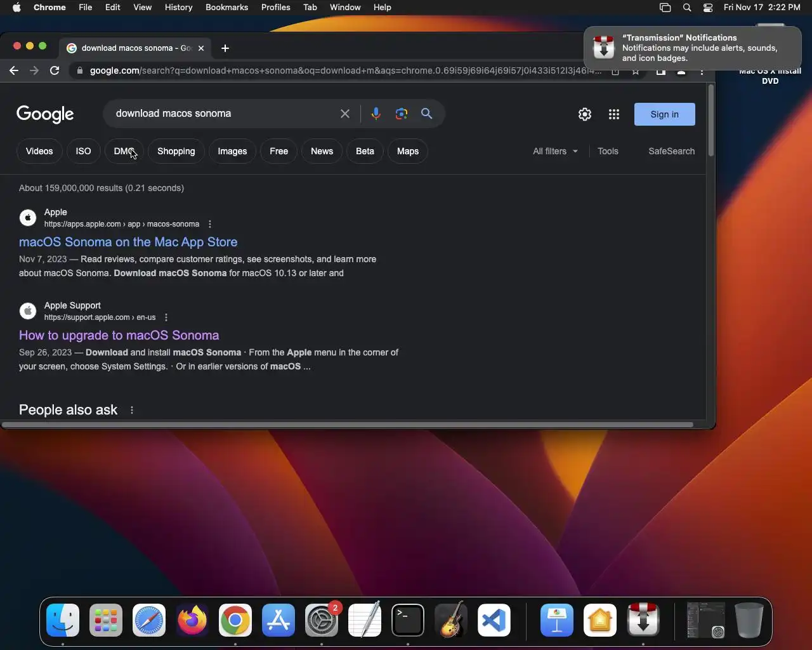Select the DMG filter chip

124,151
